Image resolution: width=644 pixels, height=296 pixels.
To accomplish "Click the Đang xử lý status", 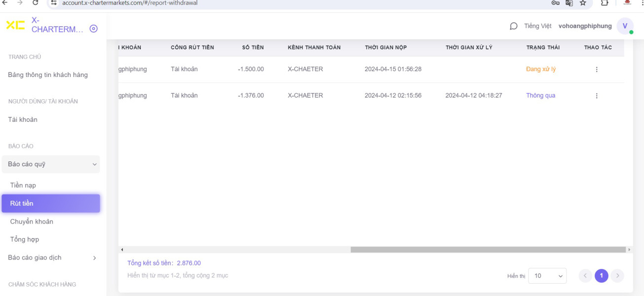I will (x=541, y=69).
